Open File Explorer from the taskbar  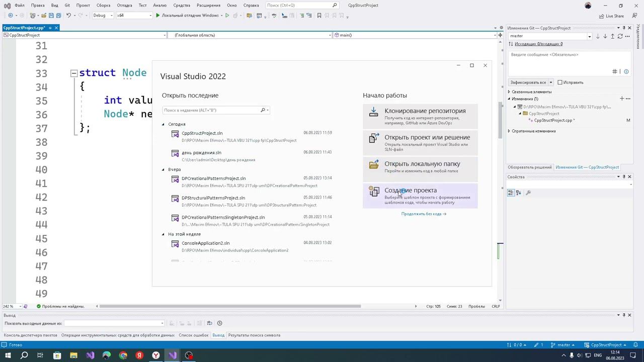click(73, 355)
